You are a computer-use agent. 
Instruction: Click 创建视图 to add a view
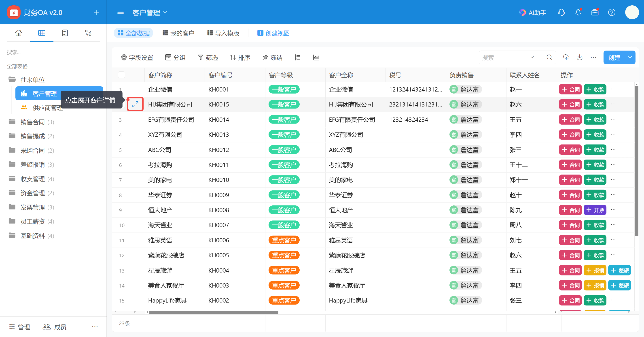point(273,33)
